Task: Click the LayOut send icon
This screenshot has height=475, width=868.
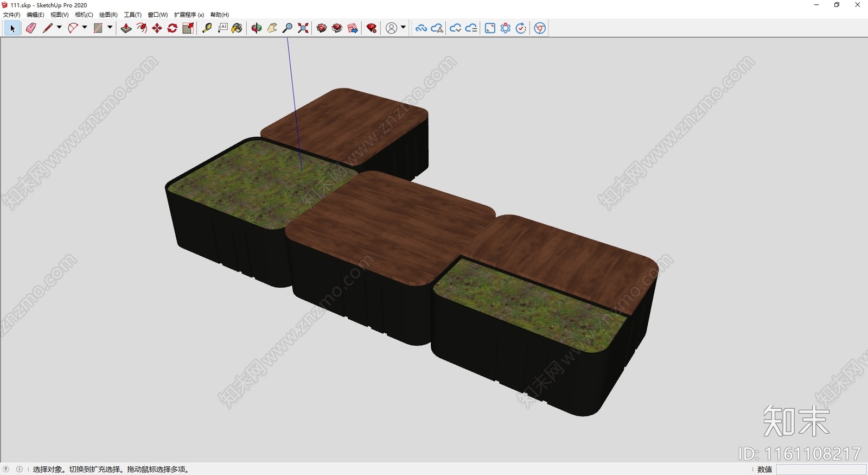Action: [353, 28]
